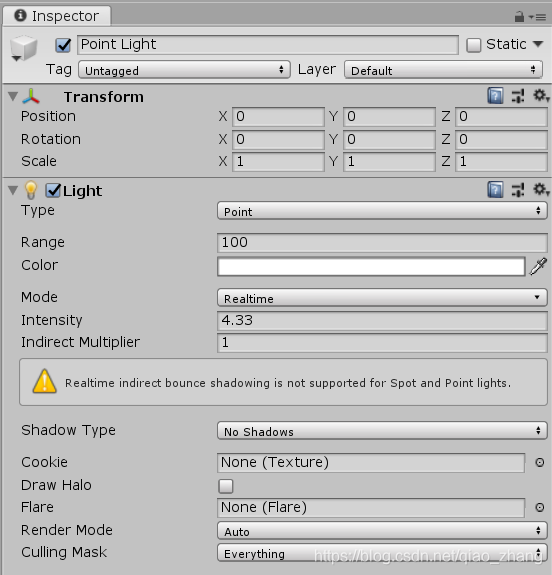Screen dimensions: 552x575
Task: Open the Inspector panel options menu
Action: [538, 17]
